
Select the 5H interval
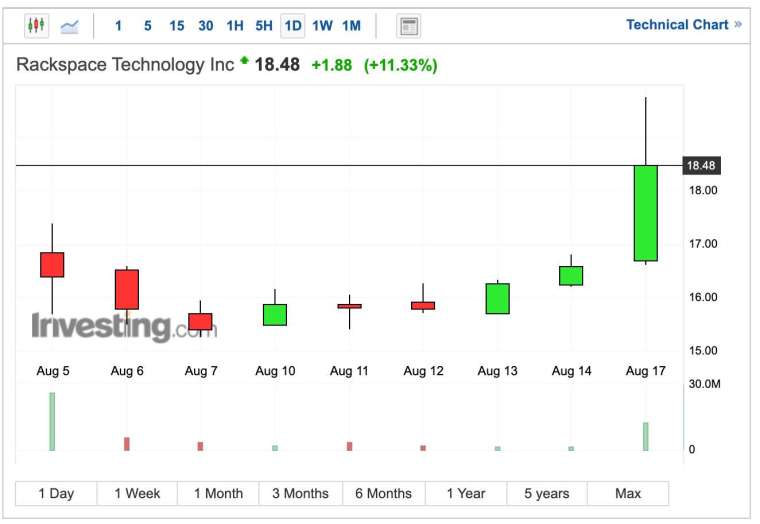click(264, 26)
